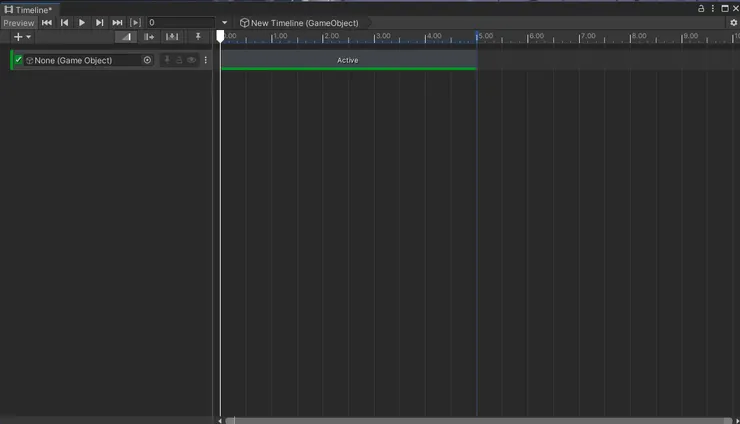Open Timeline gear settings options
This screenshot has height=424, width=740.
click(x=733, y=23)
